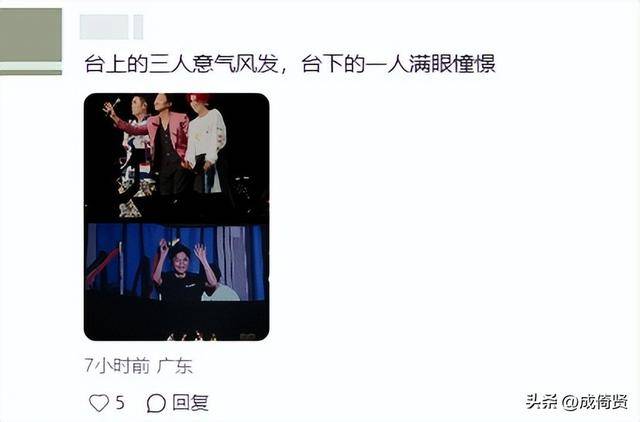The height and width of the screenshot is (422, 640).
Task: Click the 头条 watermark text
Action: tap(541, 402)
